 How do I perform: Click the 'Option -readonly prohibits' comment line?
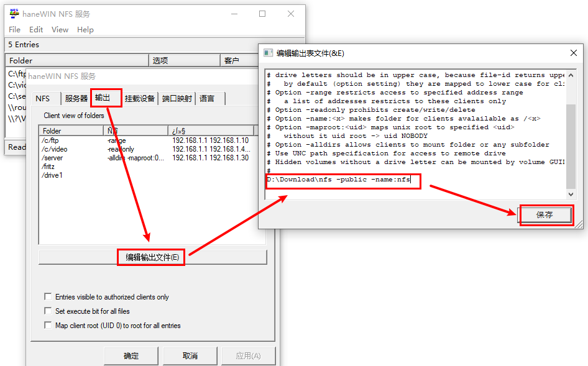371,110
